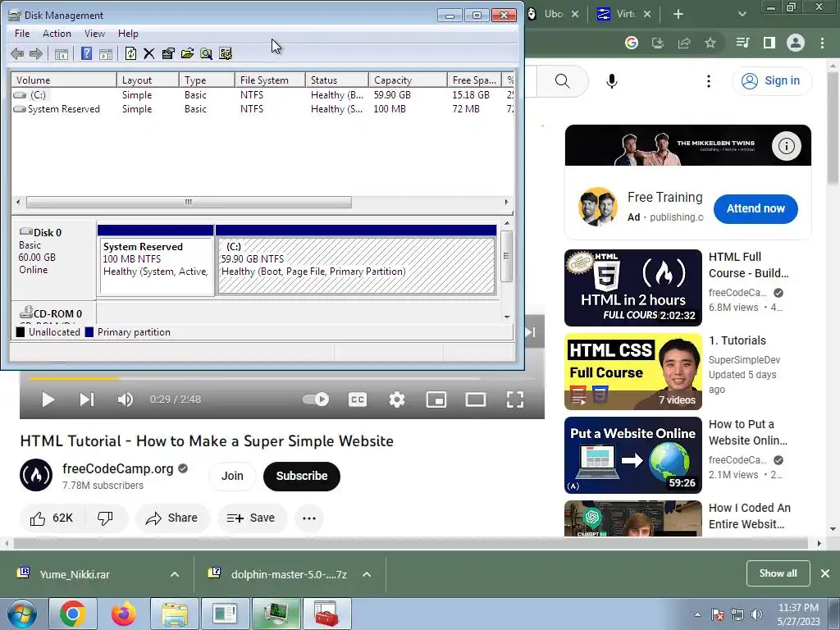Expand dolphin-master-5.0 download options chevron
The width and height of the screenshot is (840, 630).
pyautogui.click(x=367, y=574)
